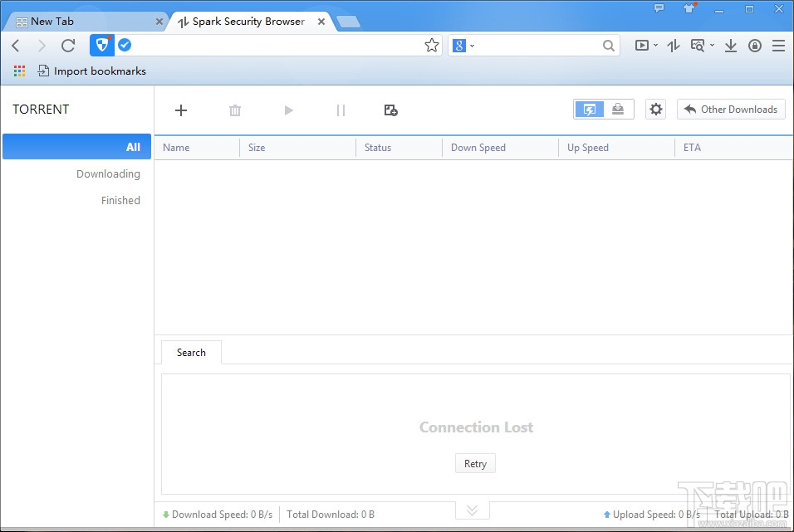Expand the bottom status bar chevron

click(x=472, y=510)
